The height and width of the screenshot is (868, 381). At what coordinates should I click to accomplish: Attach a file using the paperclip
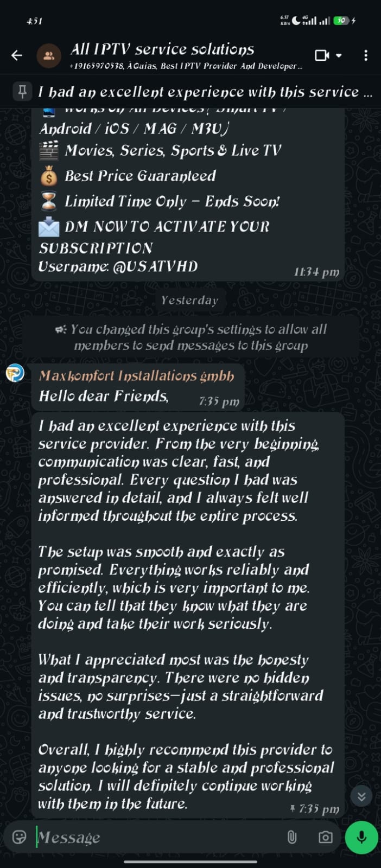tap(293, 838)
